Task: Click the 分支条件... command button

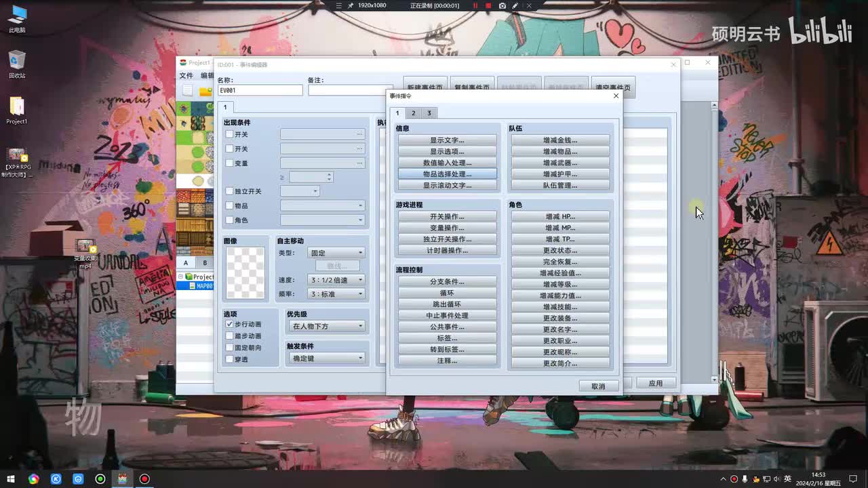Action: tap(447, 281)
